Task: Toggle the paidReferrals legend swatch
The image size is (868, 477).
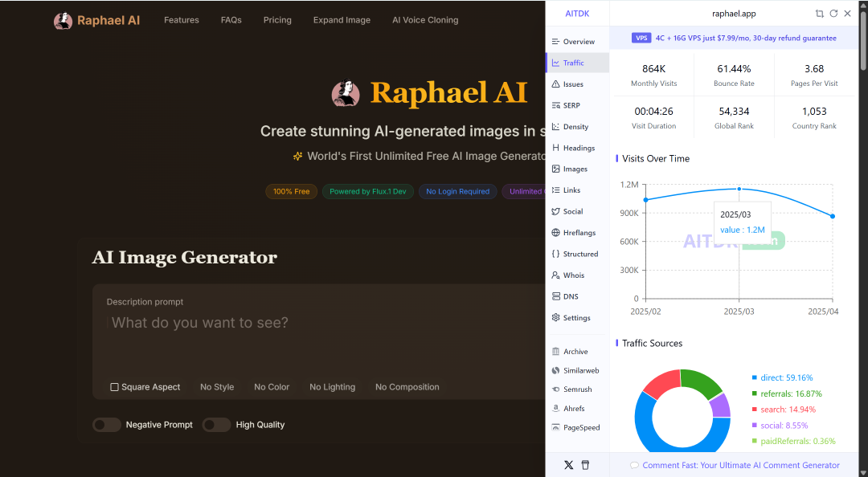Action: [x=755, y=441]
